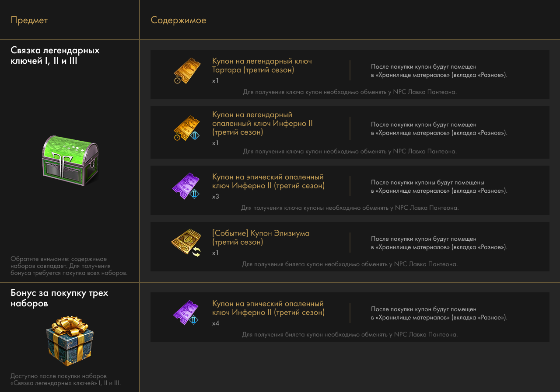The image size is (560, 392).
Task: Click "[Событие] Купон Элизиума" item name
Action: click(260, 237)
